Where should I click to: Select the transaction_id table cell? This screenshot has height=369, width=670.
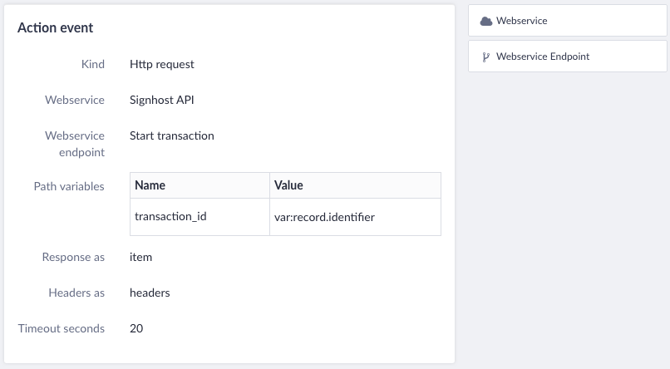[200, 217]
